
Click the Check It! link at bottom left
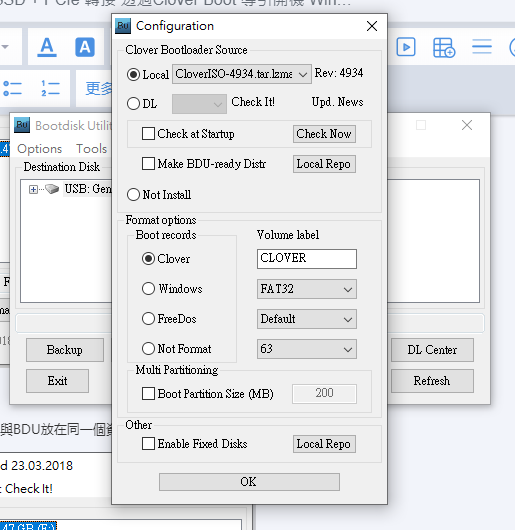pyautogui.click(x=29, y=488)
